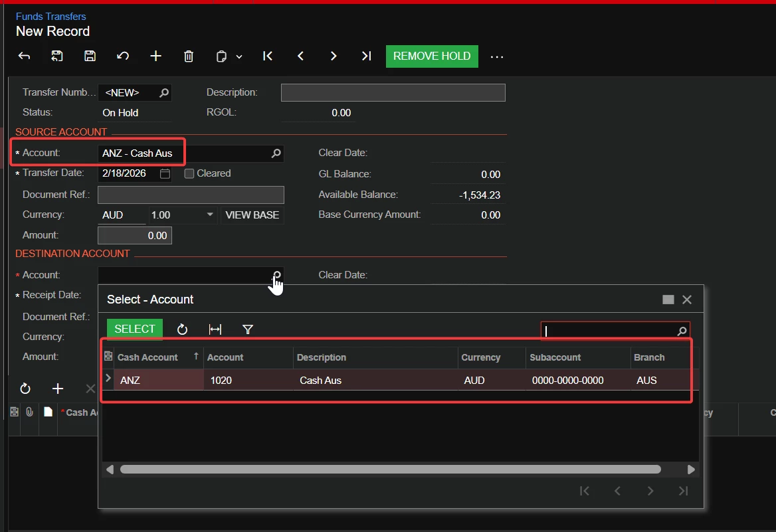Click the Save disk icon
Screen dimensions: 776x532
[x=90, y=56]
